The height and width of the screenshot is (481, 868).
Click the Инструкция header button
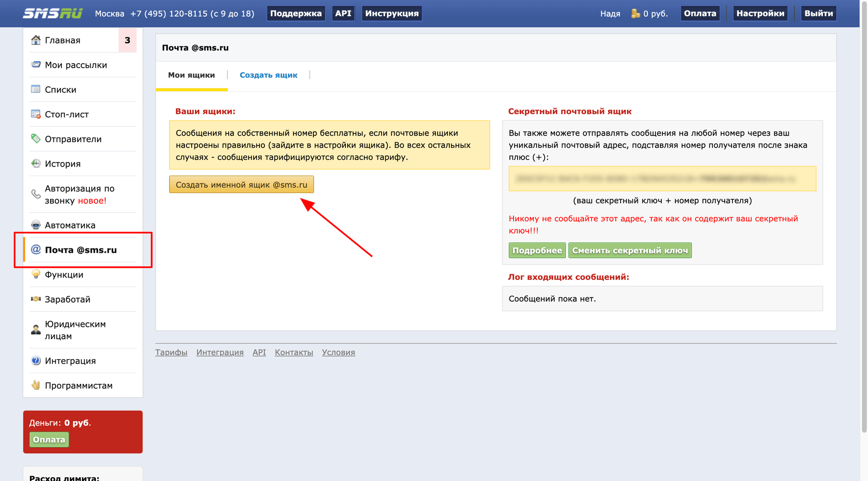[392, 14]
